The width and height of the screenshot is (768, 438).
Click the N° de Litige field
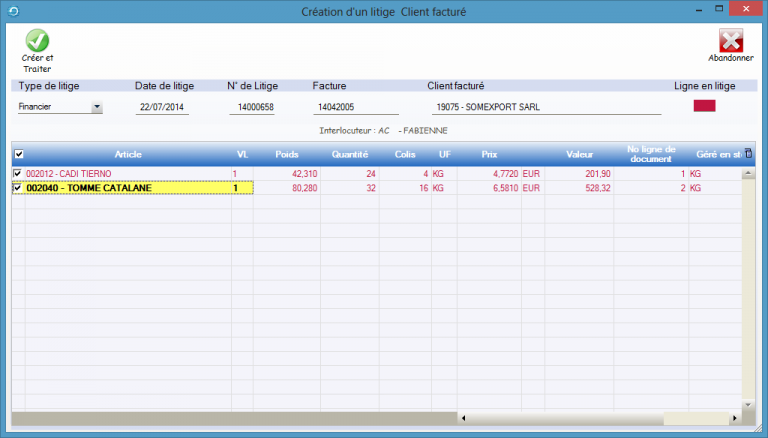251,107
